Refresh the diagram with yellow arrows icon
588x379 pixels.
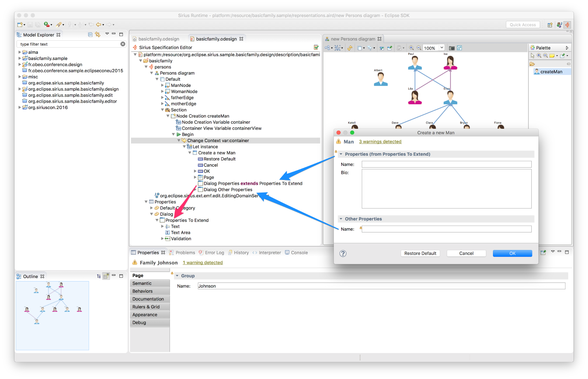(x=350, y=48)
